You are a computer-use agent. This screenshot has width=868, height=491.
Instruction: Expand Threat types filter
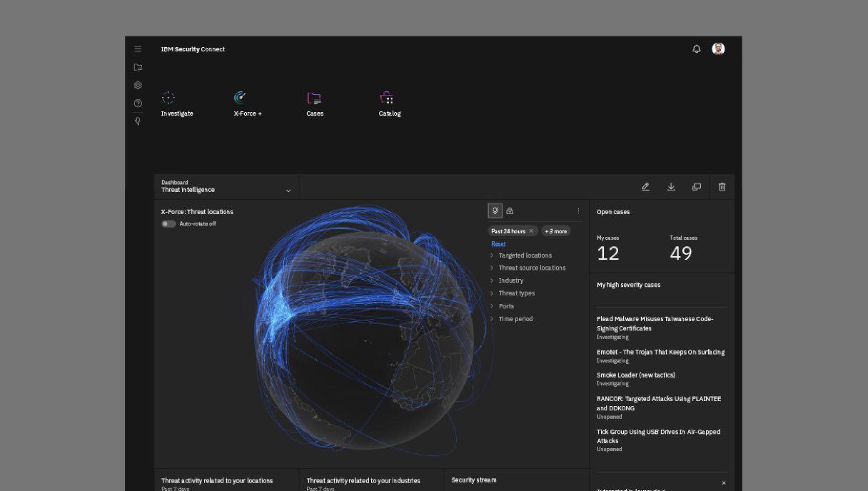[x=512, y=293]
